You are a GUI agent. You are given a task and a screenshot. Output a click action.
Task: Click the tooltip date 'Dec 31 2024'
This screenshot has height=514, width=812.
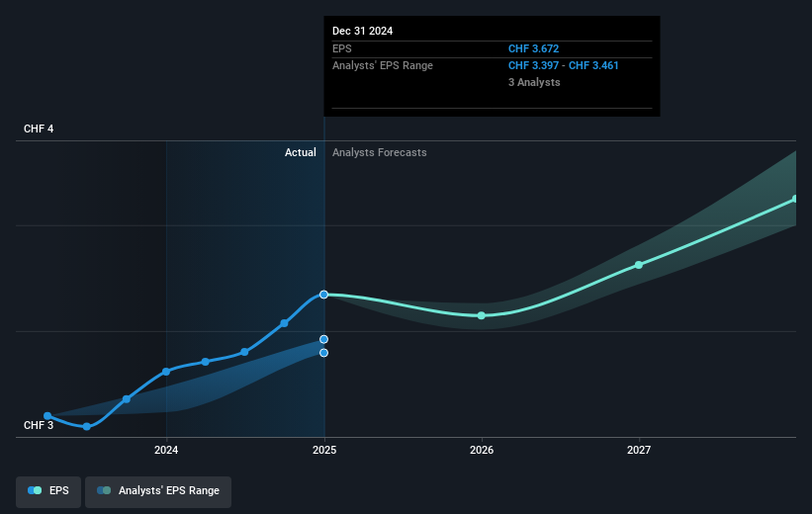click(363, 31)
